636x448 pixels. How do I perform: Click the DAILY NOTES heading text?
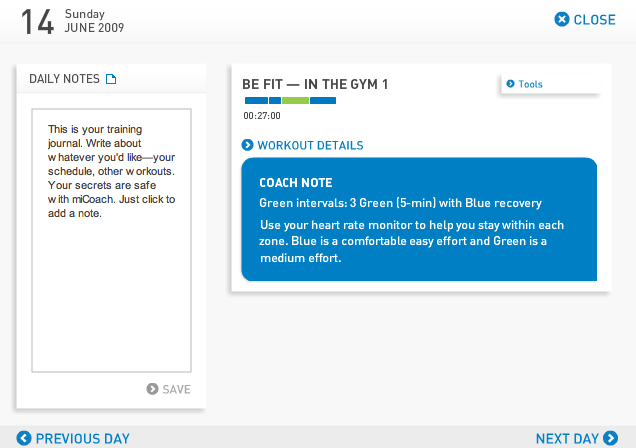[x=65, y=79]
